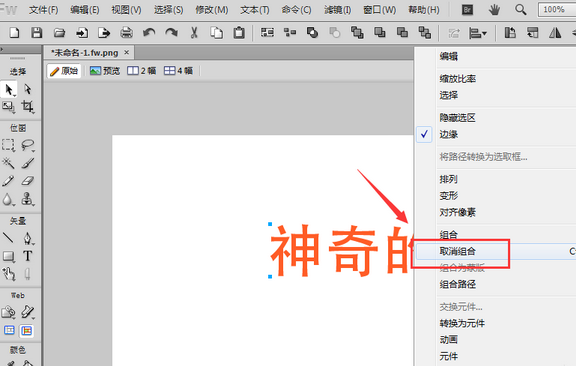The height and width of the screenshot is (366, 576).
Task: Select the Magic Wand tool
Action: pos(8,163)
